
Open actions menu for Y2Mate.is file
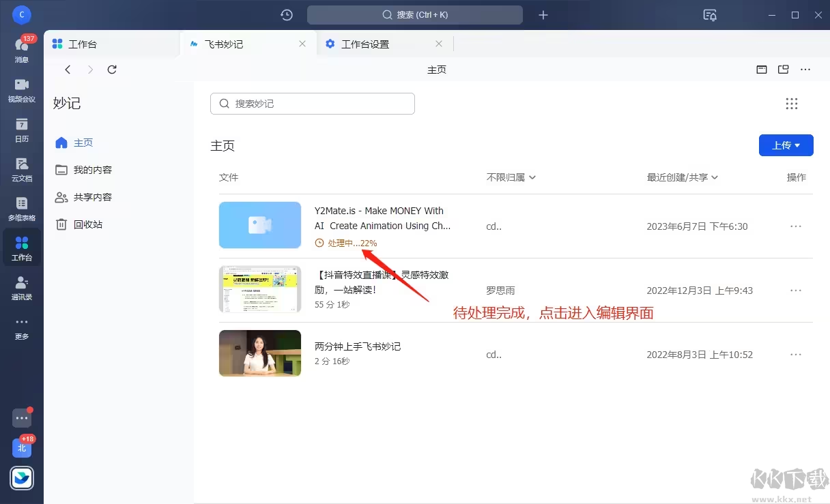click(x=796, y=226)
